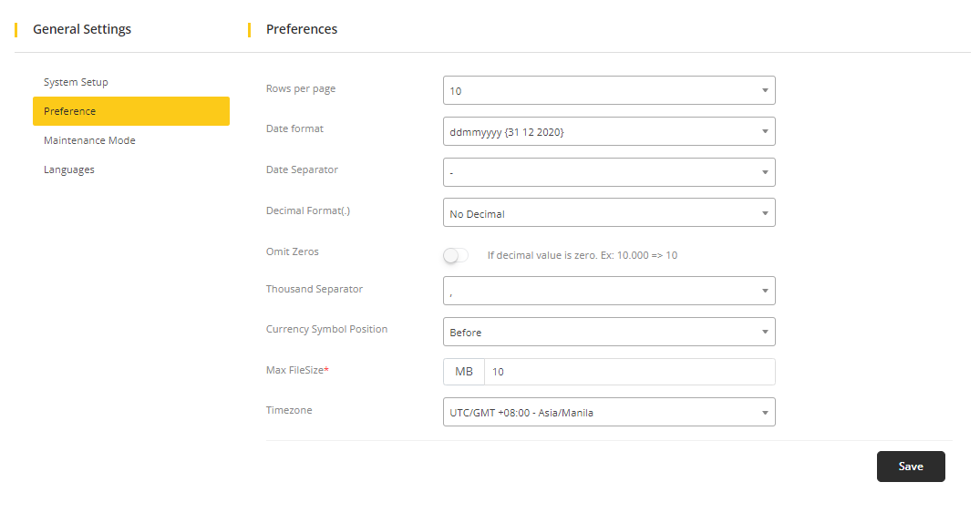Click the arrow icon on Rows per page
The image size is (980, 513).
[x=765, y=90]
